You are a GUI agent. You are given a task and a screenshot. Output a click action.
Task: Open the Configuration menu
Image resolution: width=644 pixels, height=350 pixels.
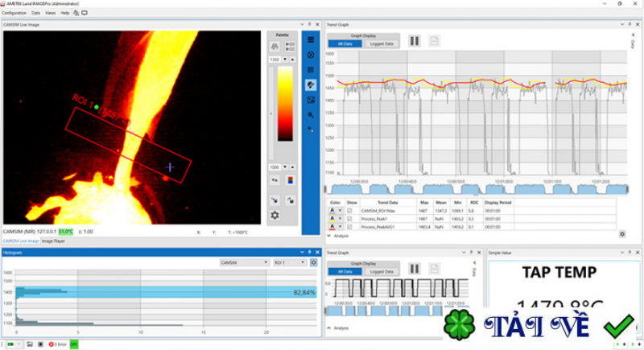pos(14,14)
